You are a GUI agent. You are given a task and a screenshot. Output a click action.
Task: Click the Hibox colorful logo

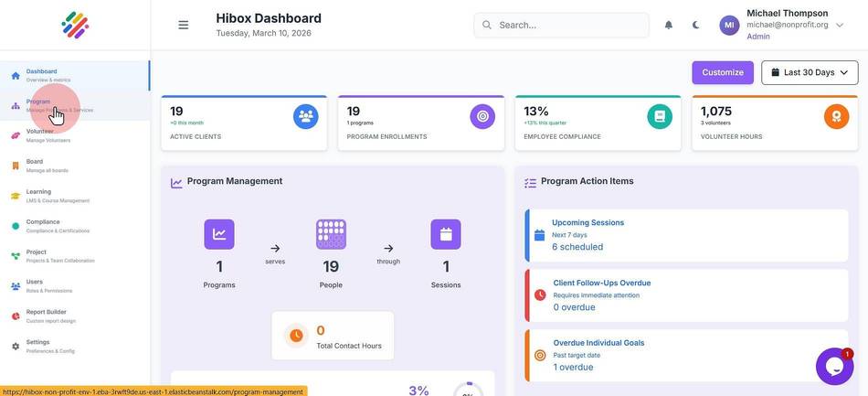pos(75,25)
